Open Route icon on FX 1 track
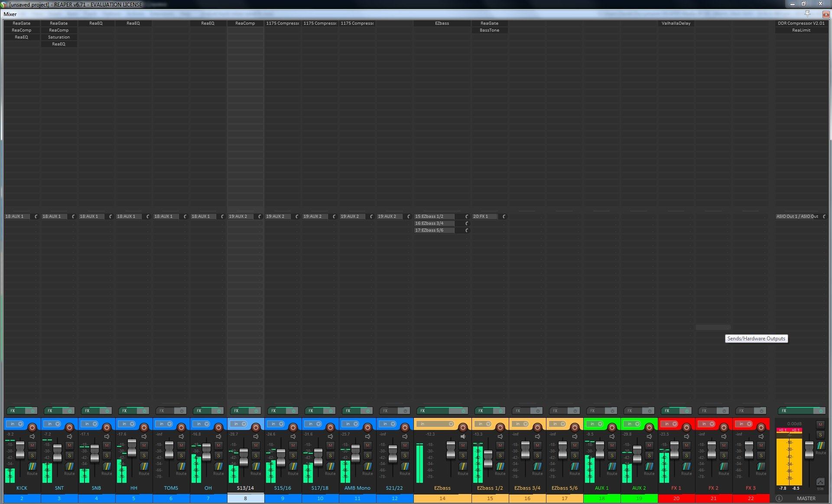The height and width of the screenshot is (504, 832). pyautogui.click(x=686, y=467)
